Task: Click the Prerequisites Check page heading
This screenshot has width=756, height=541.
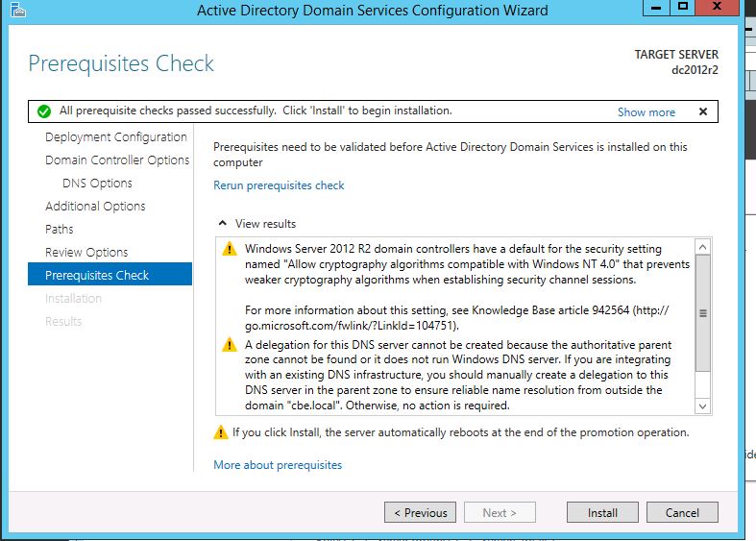Action: 121,63
